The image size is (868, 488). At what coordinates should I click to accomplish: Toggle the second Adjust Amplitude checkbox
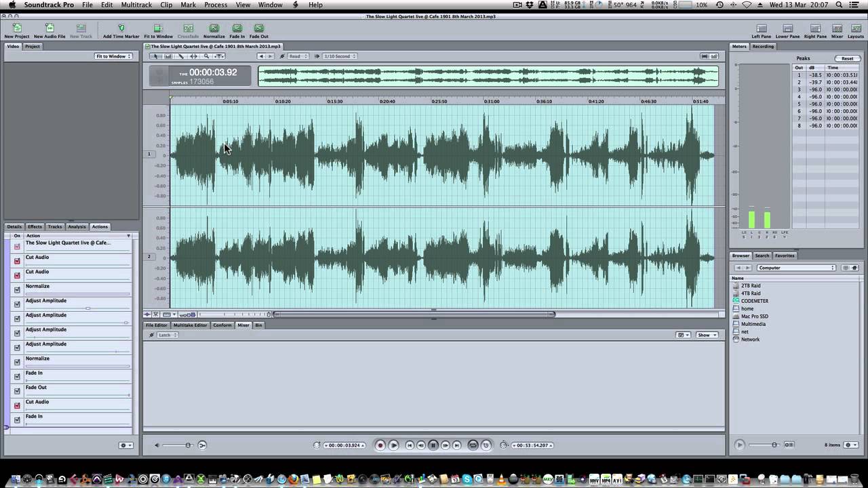click(17, 319)
